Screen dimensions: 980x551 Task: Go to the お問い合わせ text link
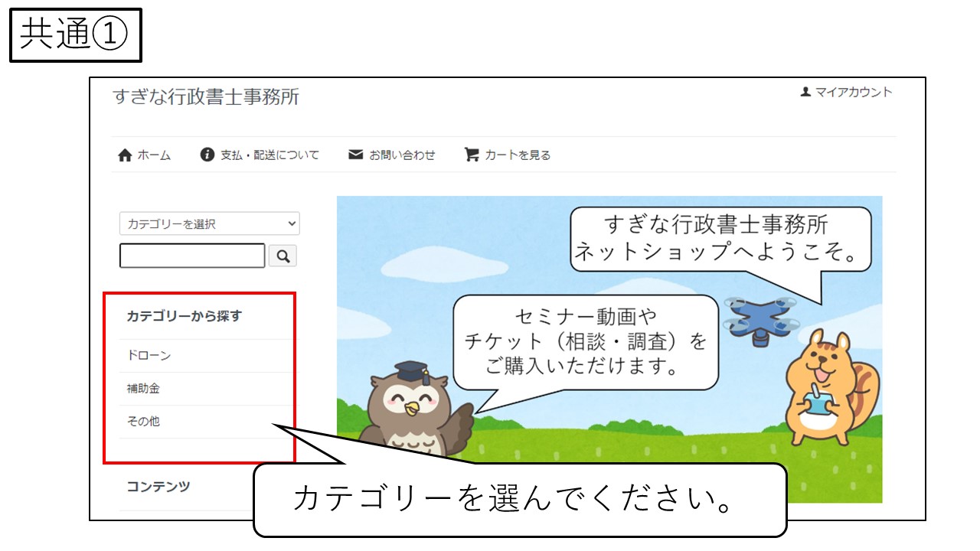pos(402,155)
